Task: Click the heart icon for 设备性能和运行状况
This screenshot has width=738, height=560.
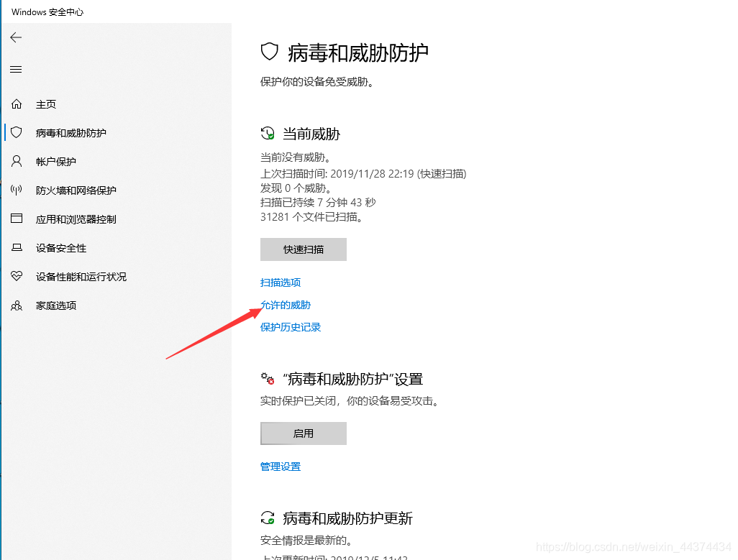Action: 17,276
